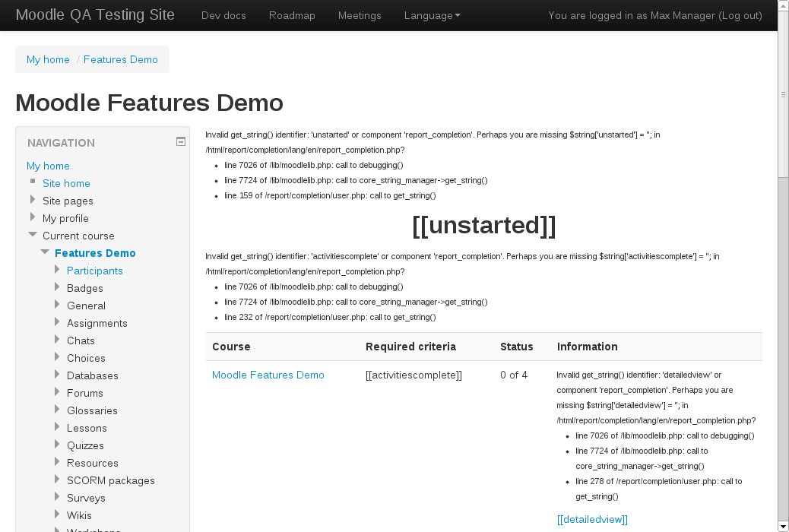Click the scrollbar up arrow
Image resolution: width=789 pixels, height=532 pixels.
tap(784, 5)
